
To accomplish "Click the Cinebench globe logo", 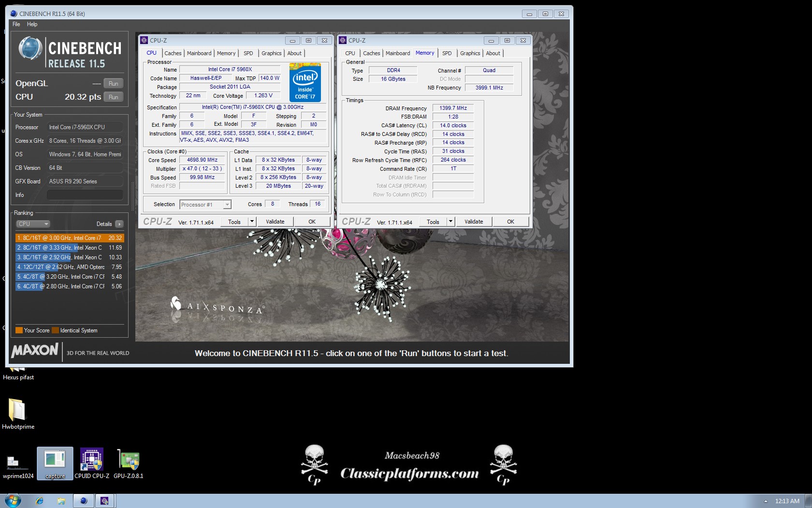I will (30, 48).
